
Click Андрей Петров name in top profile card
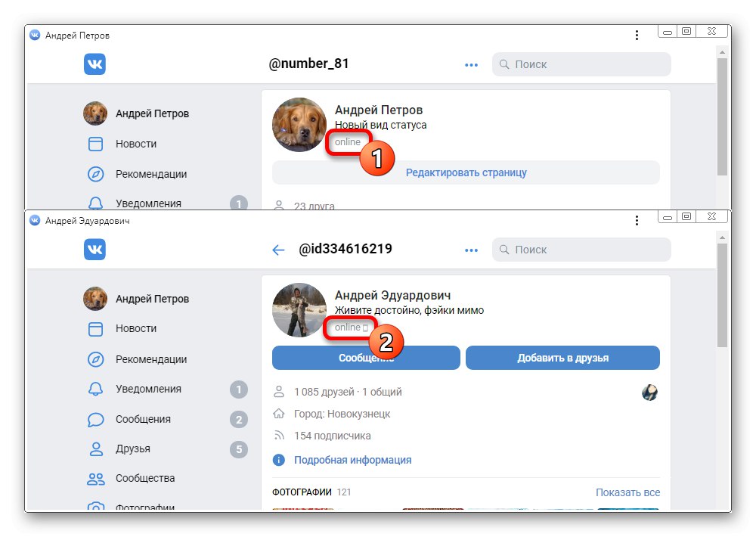click(x=379, y=110)
